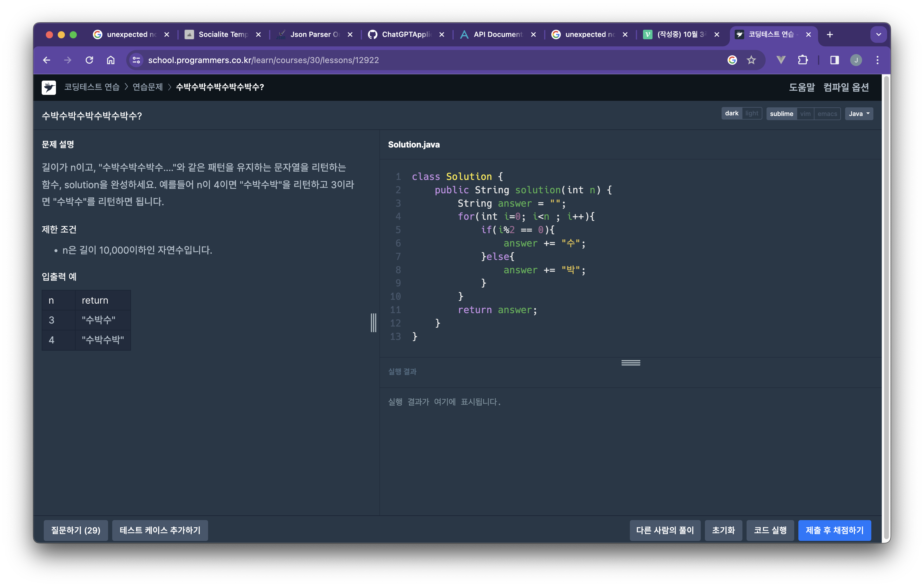Viewport: 924px width, 587px height.
Task: Switch to the ChatGPTApplication GitHub tab
Action: (x=406, y=34)
